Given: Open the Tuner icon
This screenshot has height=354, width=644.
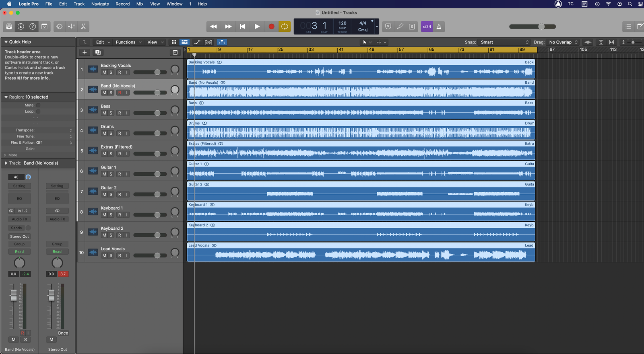Looking at the screenshot, I should point(400,27).
